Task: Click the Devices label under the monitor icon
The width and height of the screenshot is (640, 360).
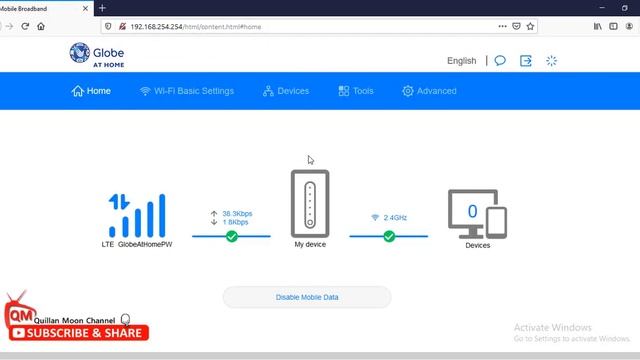Action: (478, 245)
